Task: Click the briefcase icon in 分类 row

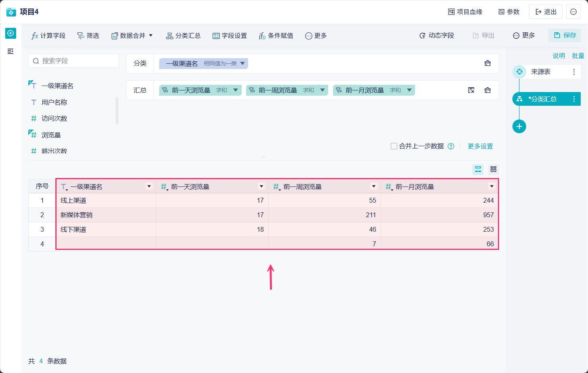Action: click(x=488, y=63)
